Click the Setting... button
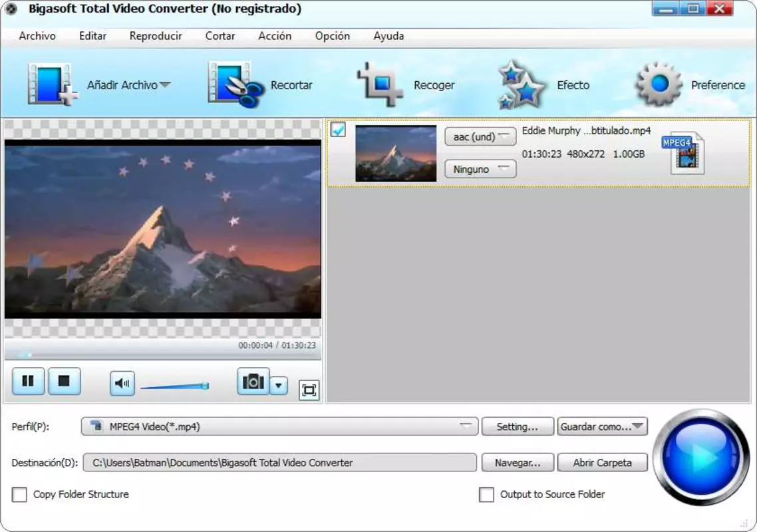The height and width of the screenshot is (532, 757). [517, 427]
